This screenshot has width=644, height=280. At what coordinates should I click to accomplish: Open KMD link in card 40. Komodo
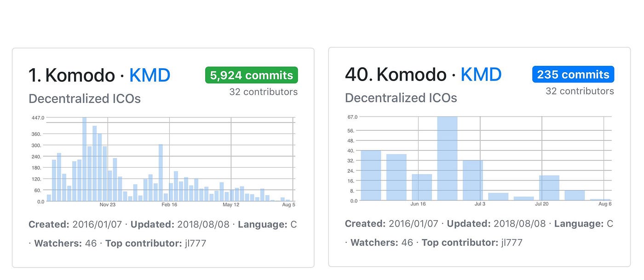pos(481,75)
